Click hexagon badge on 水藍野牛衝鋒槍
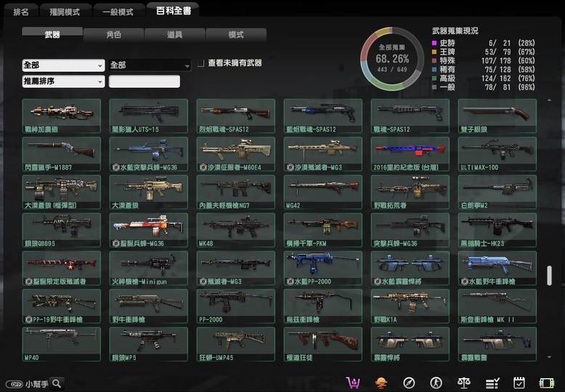 pyautogui.click(x=465, y=282)
